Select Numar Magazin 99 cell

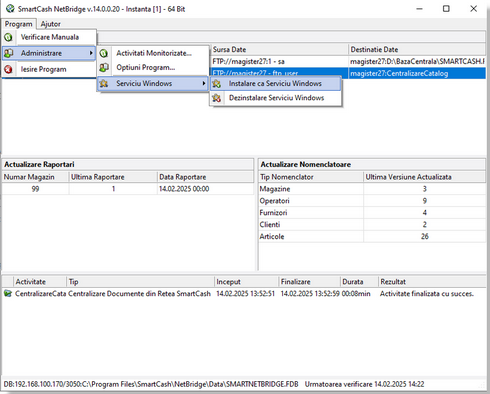(35, 189)
